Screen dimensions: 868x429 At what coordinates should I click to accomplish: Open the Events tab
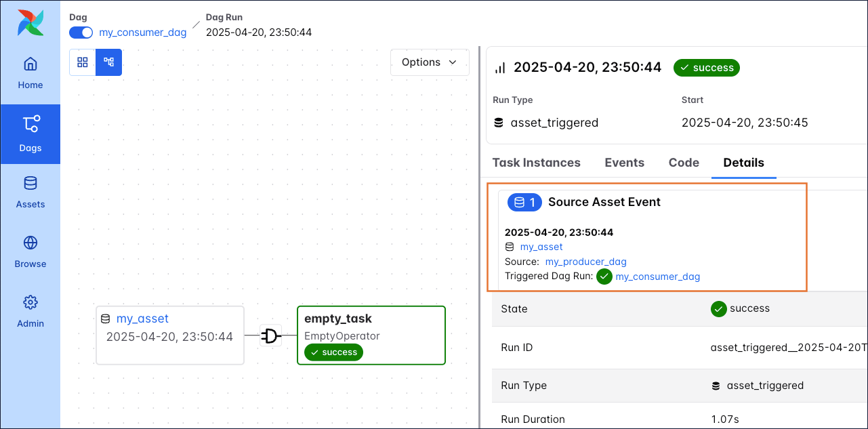click(x=624, y=163)
